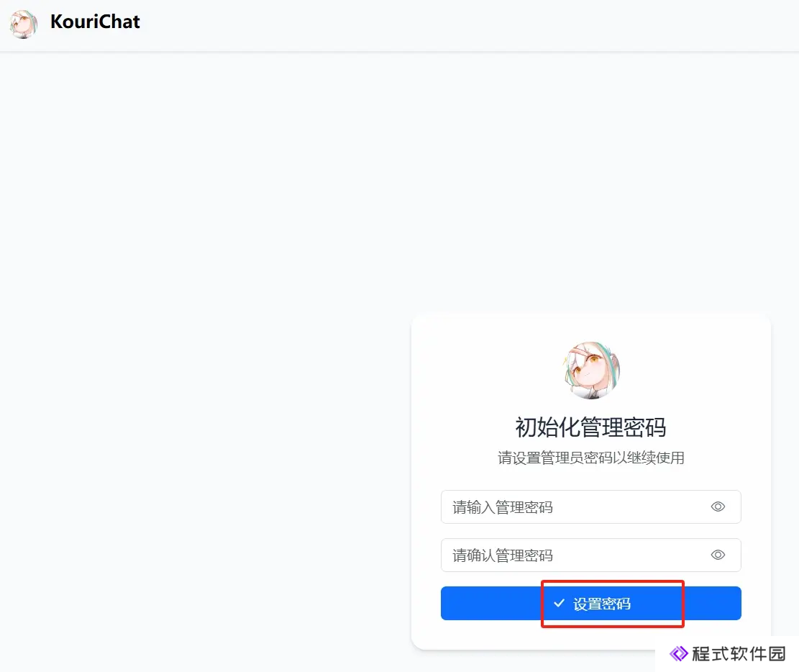Image resolution: width=799 pixels, height=672 pixels.
Task: Select the 请输入管理密码 placeholder text
Action: tap(503, 507)
